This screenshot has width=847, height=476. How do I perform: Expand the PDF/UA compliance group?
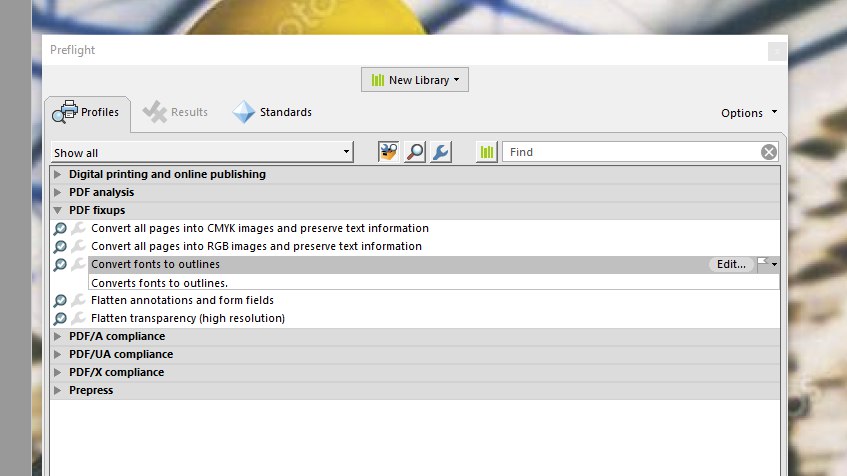pos(57,354)
